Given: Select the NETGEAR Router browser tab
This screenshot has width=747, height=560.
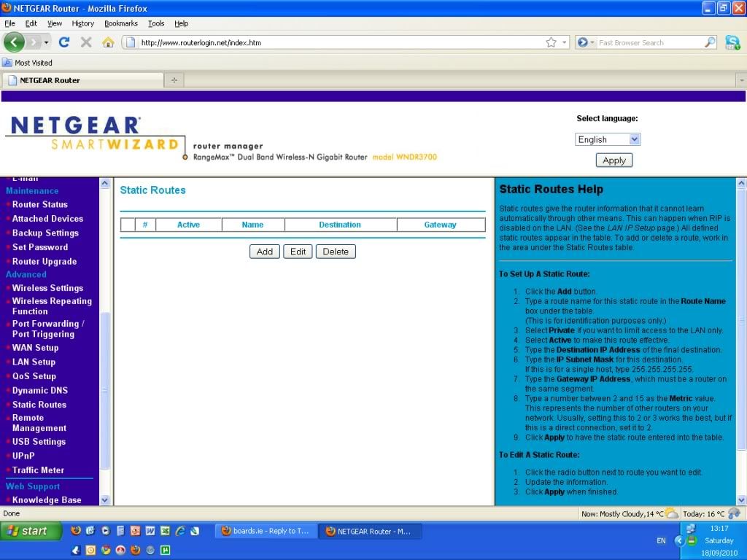Looking at the screenshot, I should click(83, 80).
